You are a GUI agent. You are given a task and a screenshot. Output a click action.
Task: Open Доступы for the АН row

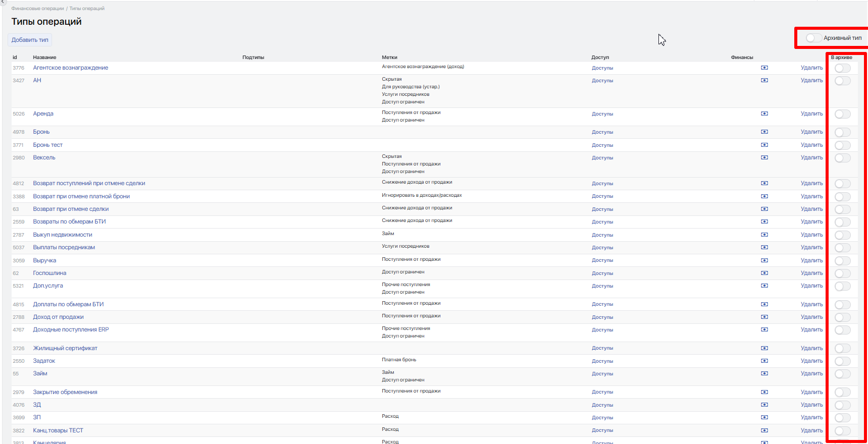(602, 81)
